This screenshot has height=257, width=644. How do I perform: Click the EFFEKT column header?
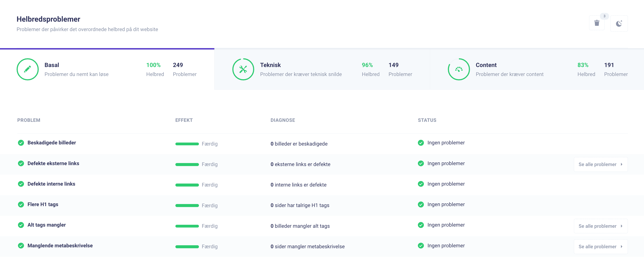click(x=184, y=120)
